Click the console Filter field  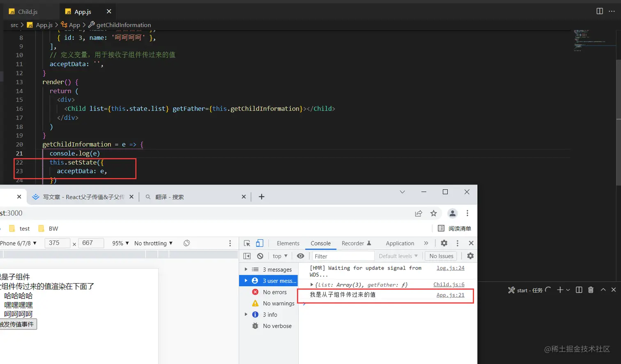[343, 256]
